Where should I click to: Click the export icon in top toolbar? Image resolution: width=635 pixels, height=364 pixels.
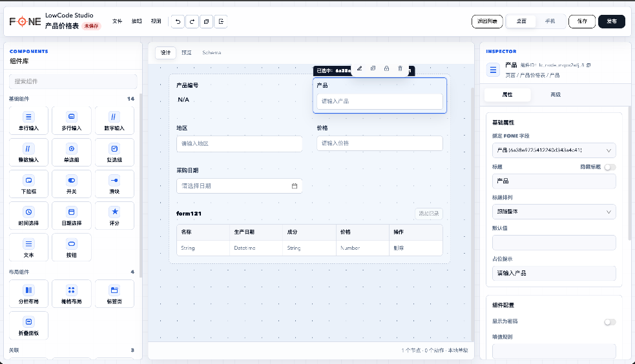click(x=221, y=21)
